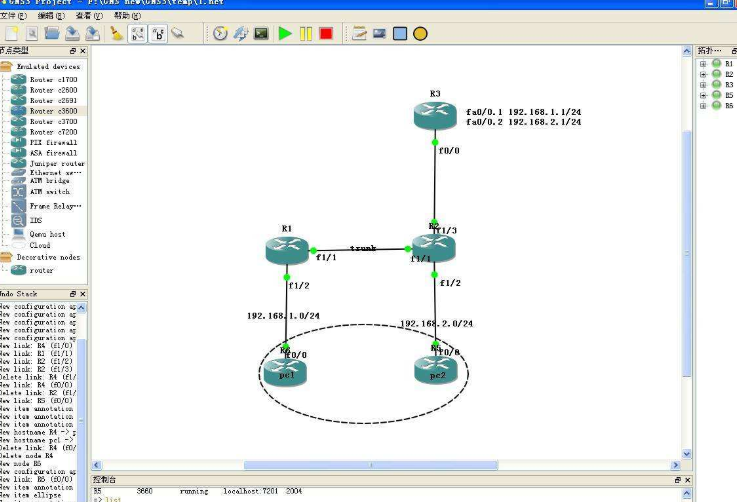Image resolution: width=737 pixels, height=502 pixels.
Task: Create a new blank project
Action: pyautogui.click(x=11, y=33)
